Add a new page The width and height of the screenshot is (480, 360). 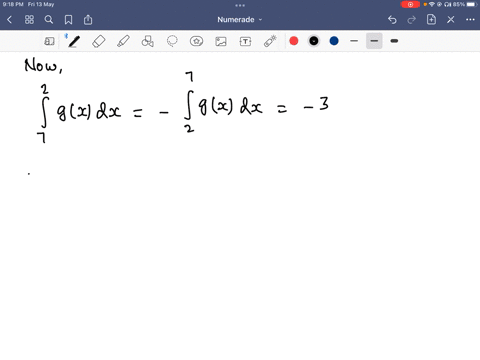coord(431,20)
